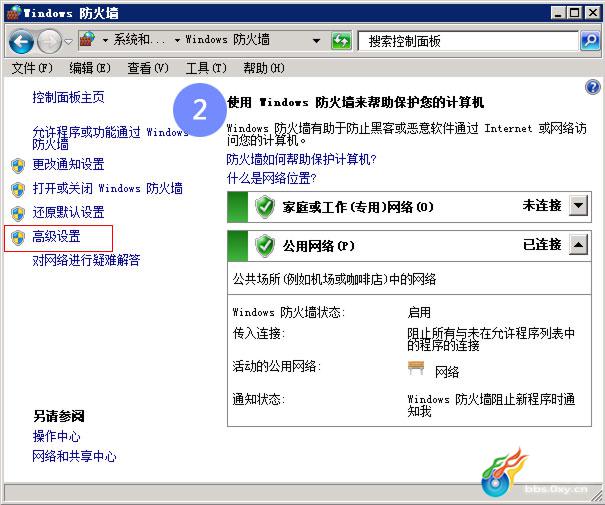
Task: Click the 公用网络(P) header text
Action: pos(318,246)
